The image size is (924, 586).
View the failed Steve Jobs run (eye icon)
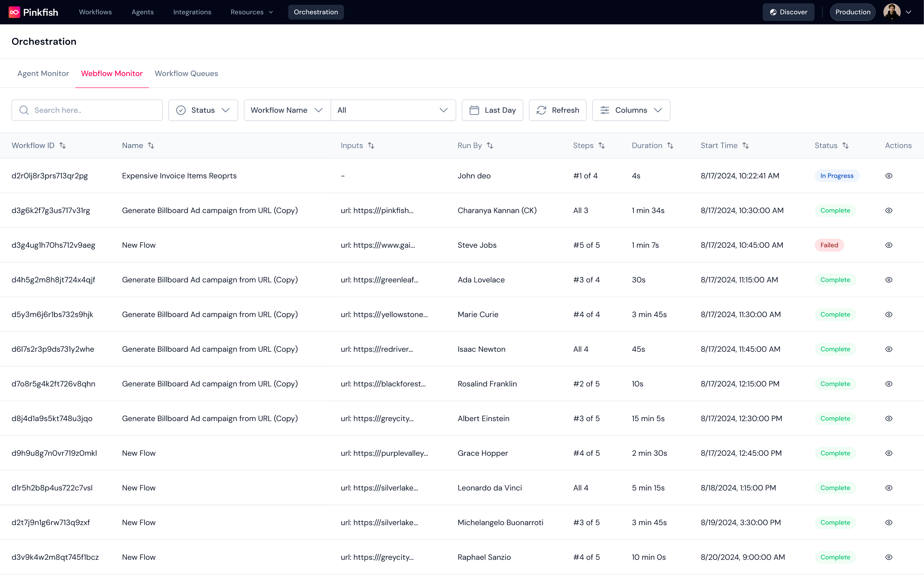tap(889, 245)
